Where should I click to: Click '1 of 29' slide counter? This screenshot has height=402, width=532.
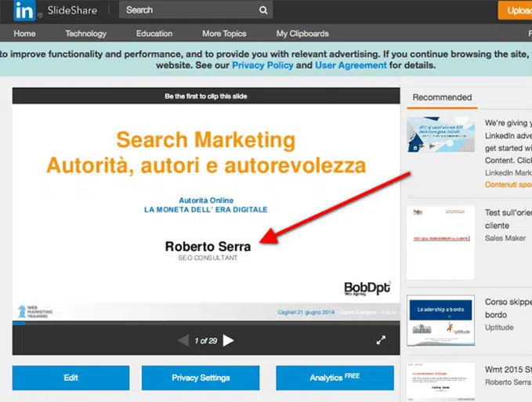point(206,341)
